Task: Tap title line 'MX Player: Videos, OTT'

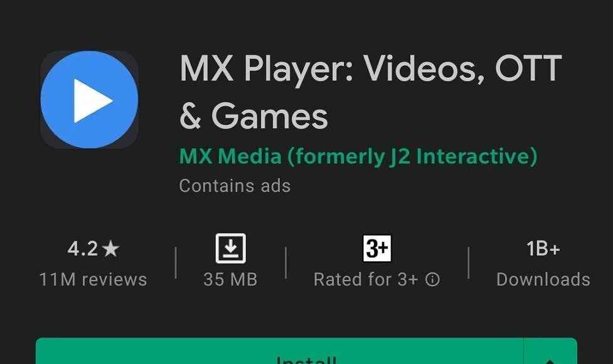Action: pyautogui.click(x=371, y=69)
